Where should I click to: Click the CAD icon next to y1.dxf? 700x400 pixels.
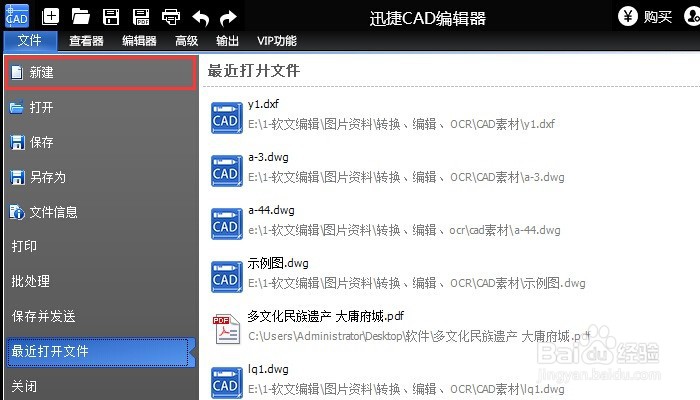226,118
